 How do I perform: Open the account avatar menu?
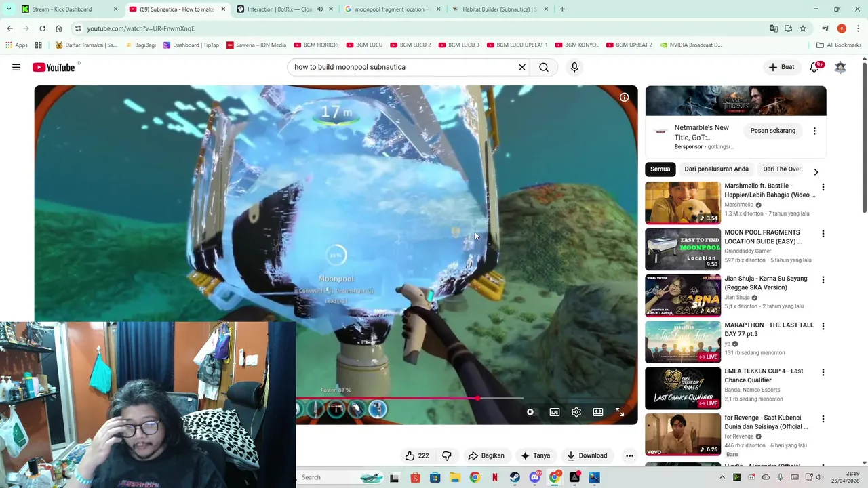click(841, 67)
